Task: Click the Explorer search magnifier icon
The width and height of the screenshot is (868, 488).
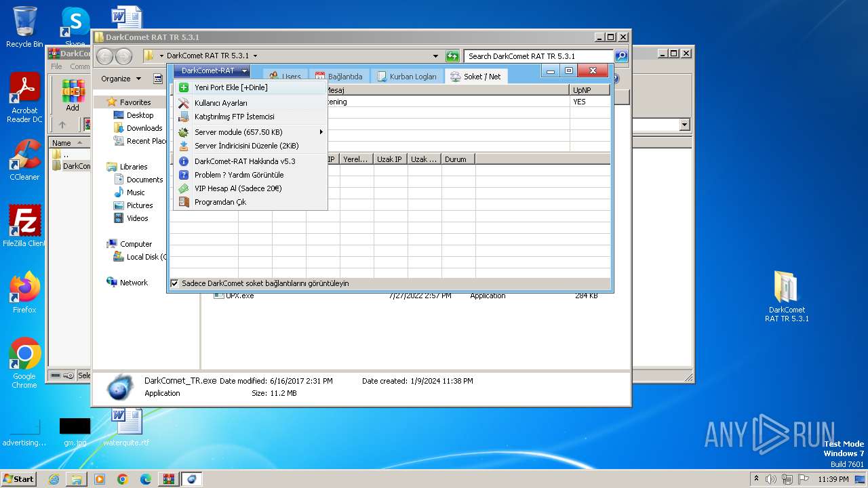Action: click(621, 56)
